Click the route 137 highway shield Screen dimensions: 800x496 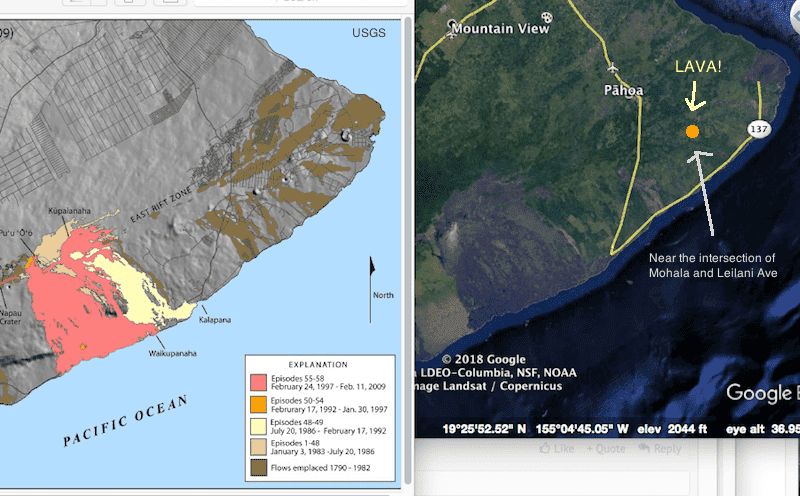759,129
